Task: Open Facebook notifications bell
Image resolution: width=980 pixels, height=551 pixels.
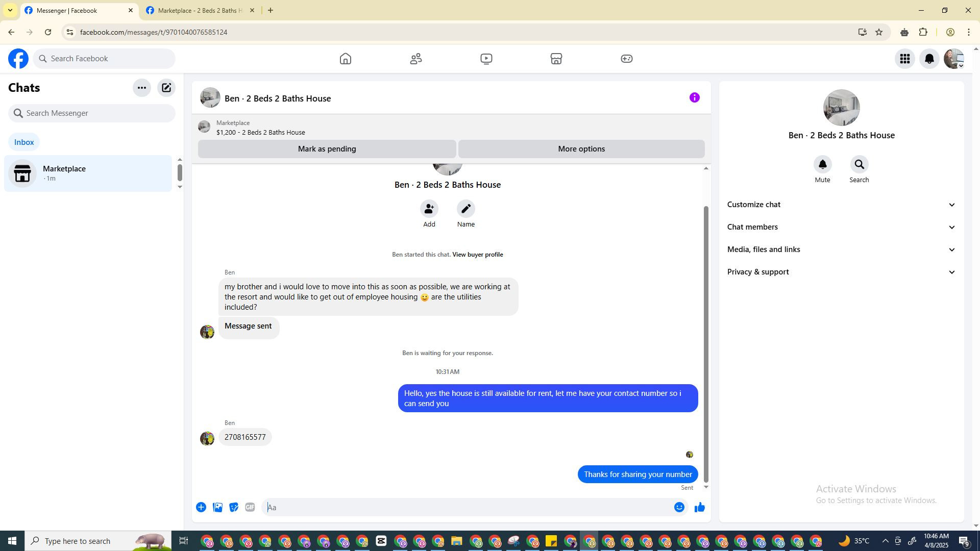Action: 929,59
